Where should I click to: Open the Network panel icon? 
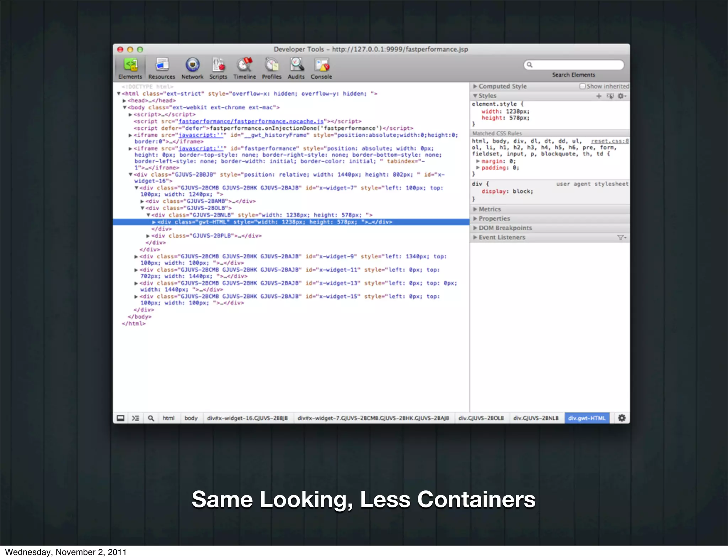[192, 65]
